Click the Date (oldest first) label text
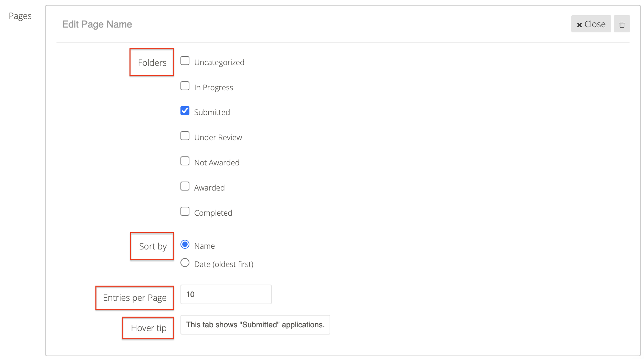Screen dimensions: 644x359 tap(224, 264)
